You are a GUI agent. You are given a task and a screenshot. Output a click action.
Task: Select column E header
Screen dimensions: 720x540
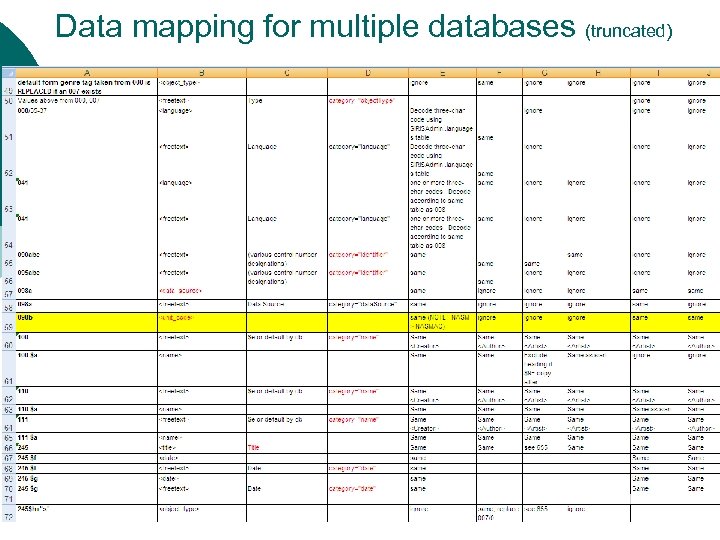point(442,73)
